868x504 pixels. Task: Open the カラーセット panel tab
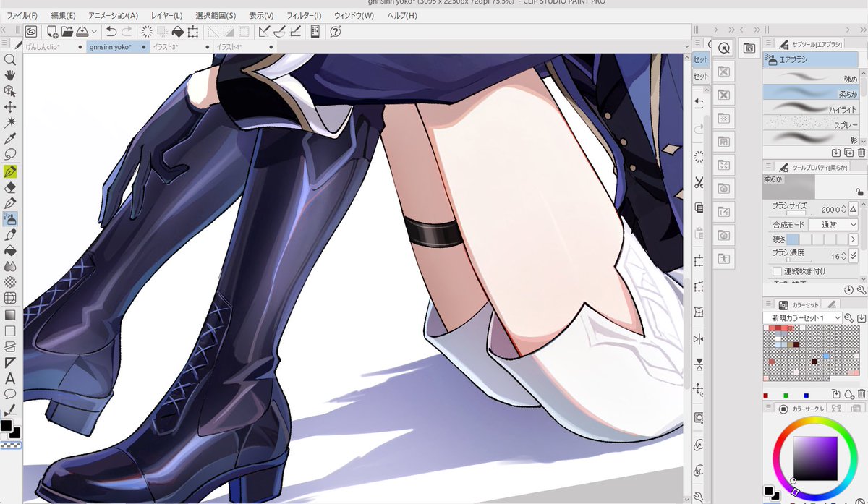pyautogui.click(x=796, y=304)
